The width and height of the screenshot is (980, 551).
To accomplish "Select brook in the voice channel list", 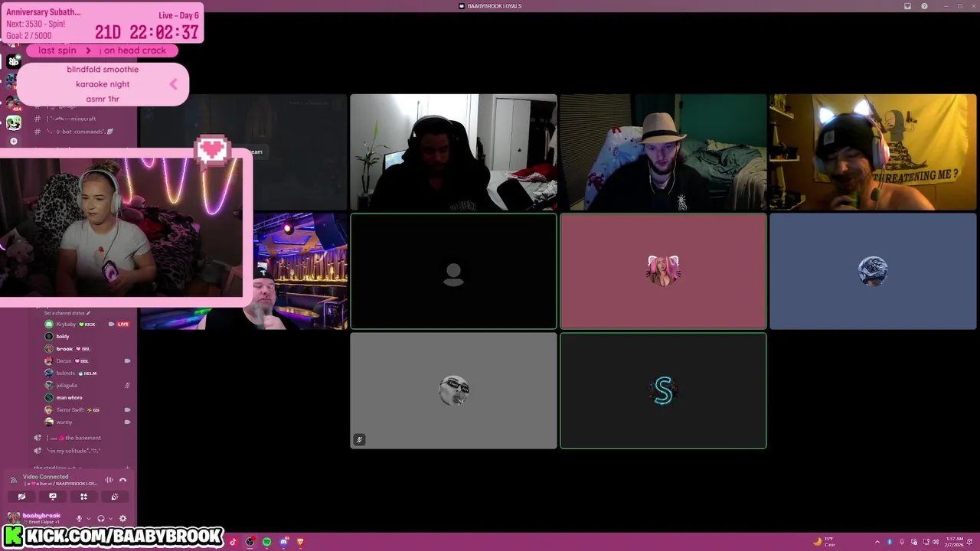I will 87,349.
